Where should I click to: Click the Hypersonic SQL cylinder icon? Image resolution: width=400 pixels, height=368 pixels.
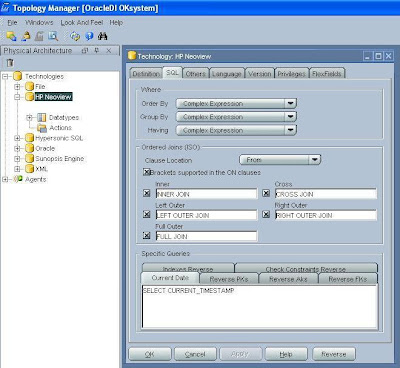click(30, 138)
